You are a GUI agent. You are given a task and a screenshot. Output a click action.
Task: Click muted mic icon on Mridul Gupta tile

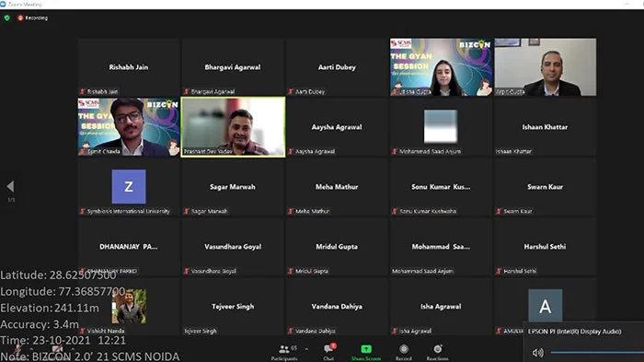coord(291,271)
